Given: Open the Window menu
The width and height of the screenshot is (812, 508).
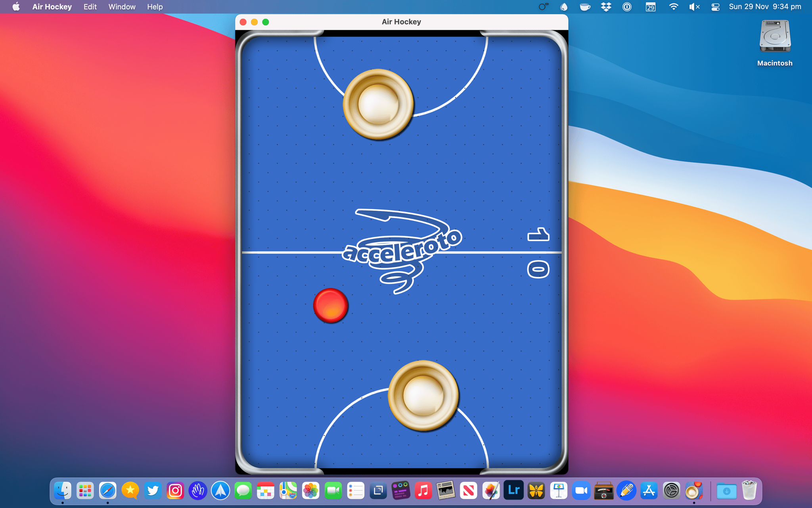Looking at the screenshot, I should point(122,7).
